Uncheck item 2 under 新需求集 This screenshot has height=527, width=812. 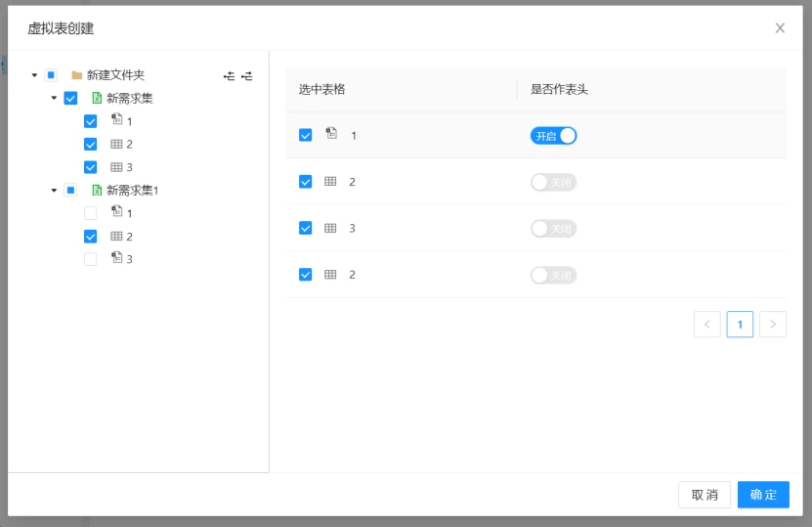click(x=90, y=144)
